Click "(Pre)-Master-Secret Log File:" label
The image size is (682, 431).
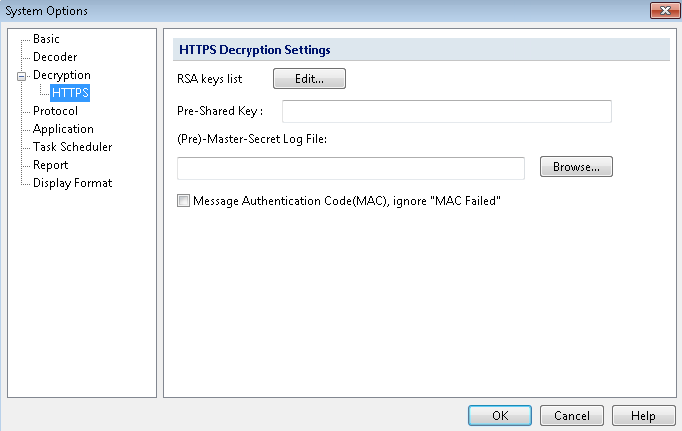pos(252,139)
